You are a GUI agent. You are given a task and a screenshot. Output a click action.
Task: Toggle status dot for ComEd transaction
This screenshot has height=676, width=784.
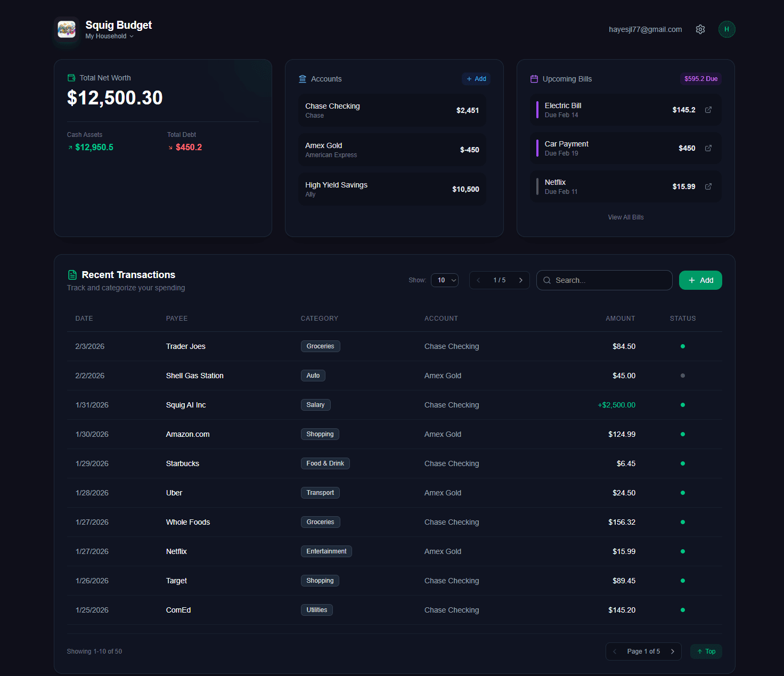[683, 610]
